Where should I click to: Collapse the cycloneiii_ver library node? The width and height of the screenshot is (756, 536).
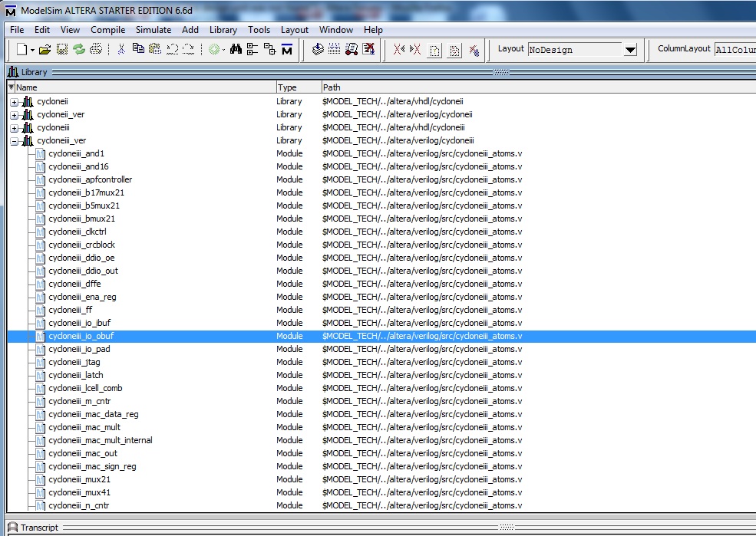pyautogui.click(x=15, y=141)
